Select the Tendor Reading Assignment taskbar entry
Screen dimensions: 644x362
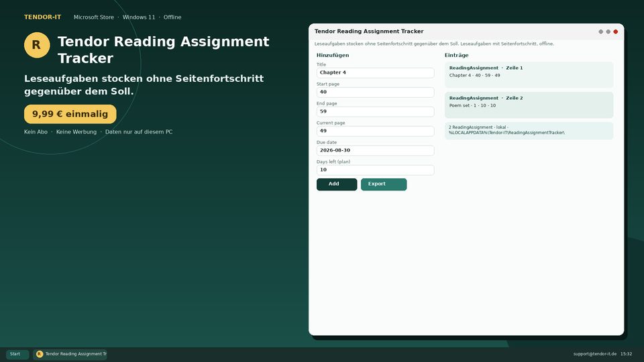pos(70,354)
